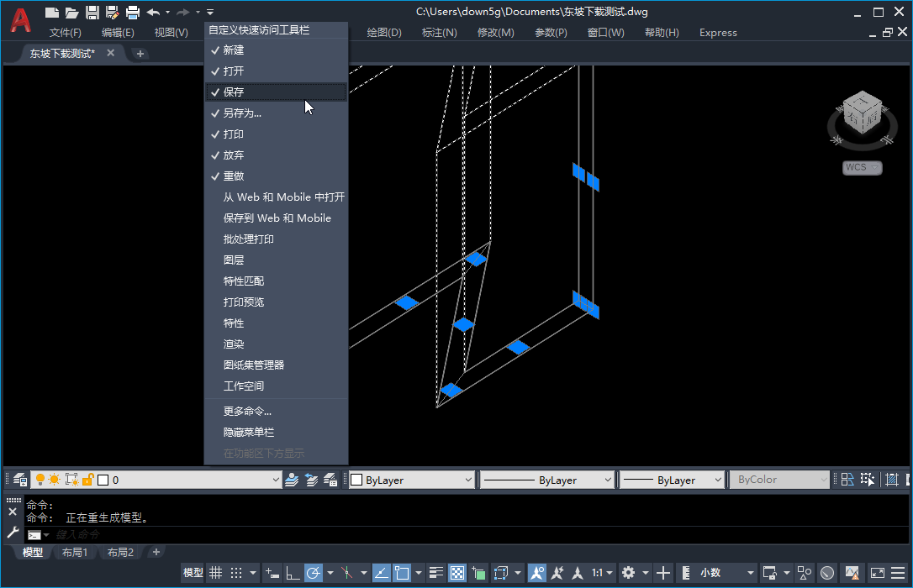The height and width of the screenshot is (588, 913).
Task: Toggle Ortho mode icon in status bar
Action: click(x=292, y=572)
